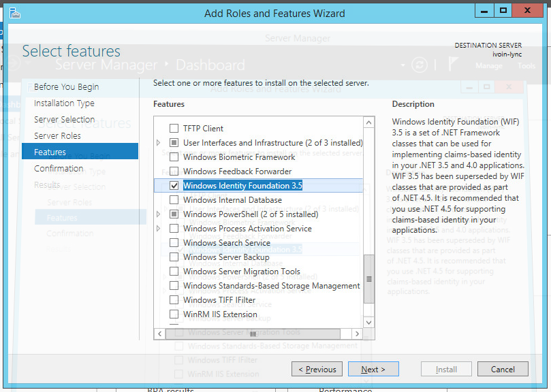
Task: Click the Next button
Action: [x=373, y=370]
